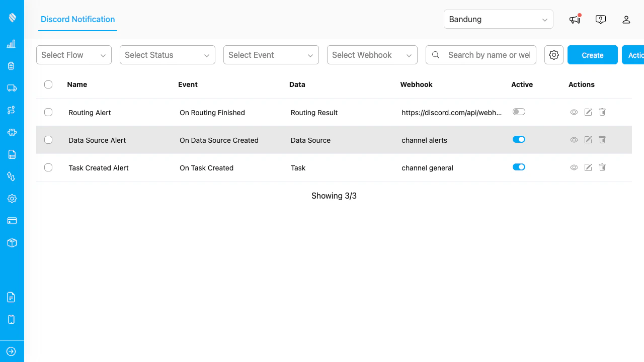The width and height of the screenshot is (644, 362).
Task: Select the truck delivery icon in sidebar
Action: (11, 88)
